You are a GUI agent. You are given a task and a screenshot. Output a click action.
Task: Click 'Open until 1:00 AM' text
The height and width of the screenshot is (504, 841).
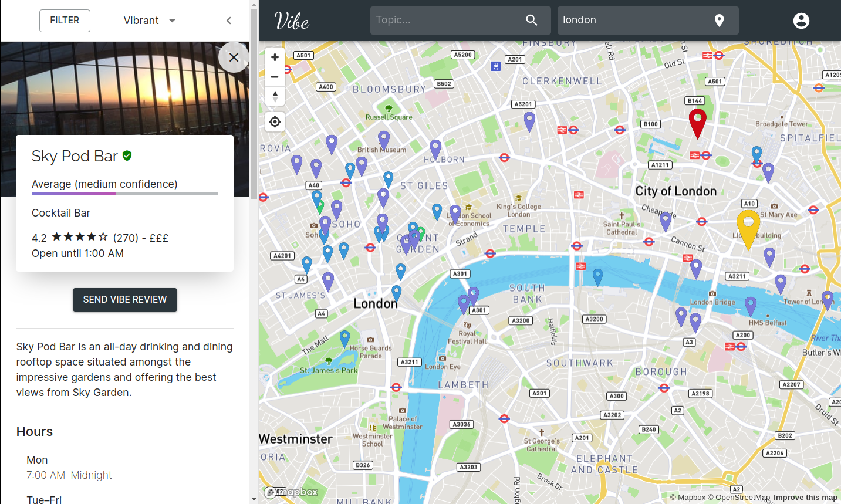pos(77,253)
